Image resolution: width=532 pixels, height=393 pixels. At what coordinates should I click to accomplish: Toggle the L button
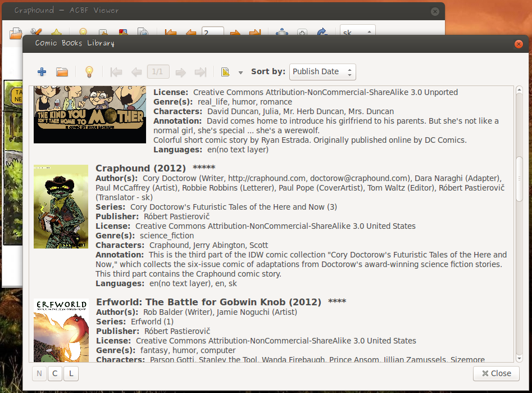(71, 374)
